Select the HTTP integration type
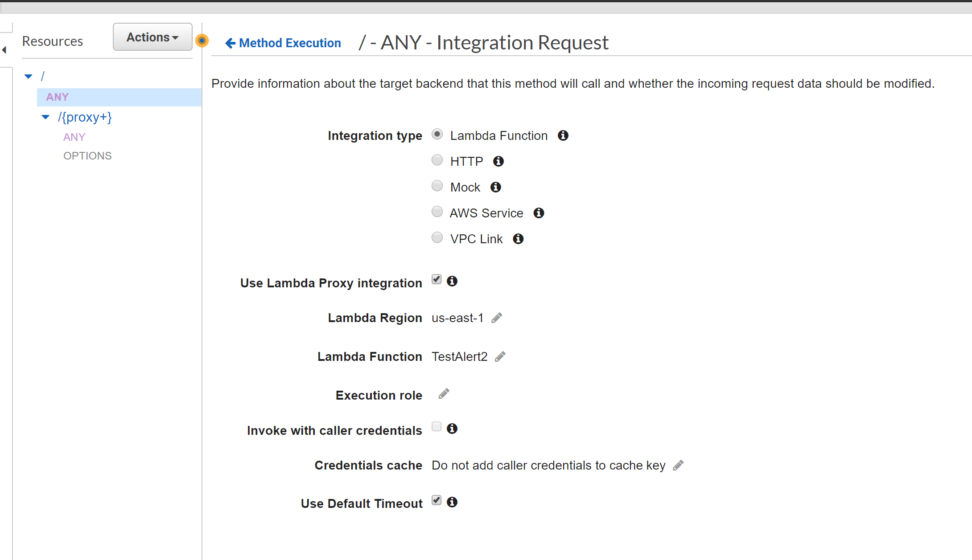The height and width of the screenshot is (560, 972). [437, 159]
